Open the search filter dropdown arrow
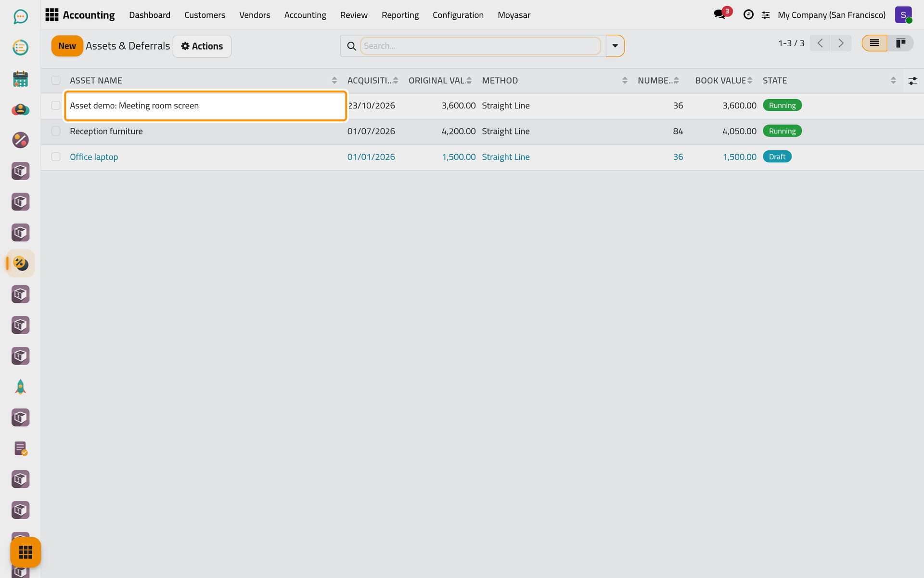The height and width of the screenshot is (578, 924). click(615, 46)
